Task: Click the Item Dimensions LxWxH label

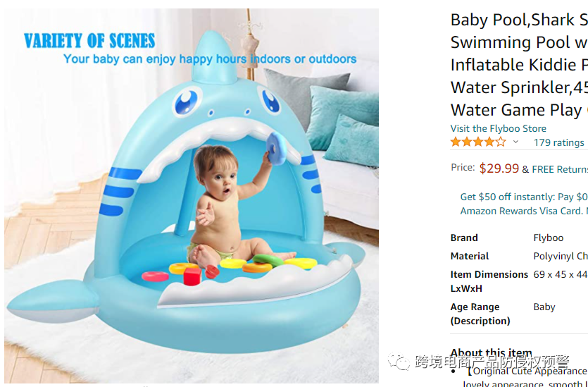Action: click(x=489, y=281)
